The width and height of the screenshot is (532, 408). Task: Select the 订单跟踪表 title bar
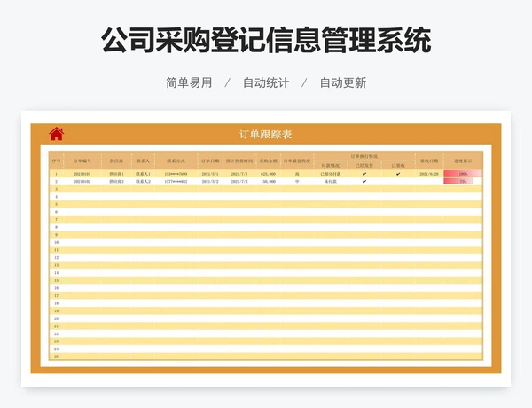tap(266, 135)
